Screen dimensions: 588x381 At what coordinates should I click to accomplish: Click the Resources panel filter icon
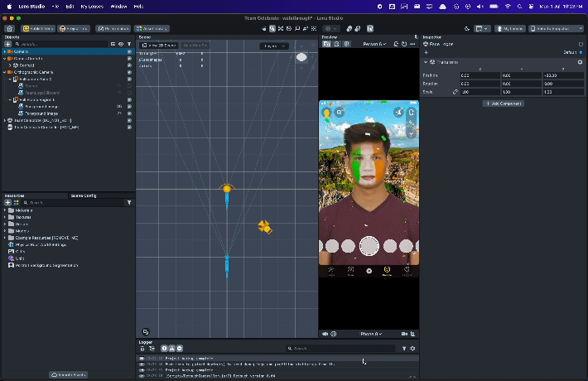[128, 202]
